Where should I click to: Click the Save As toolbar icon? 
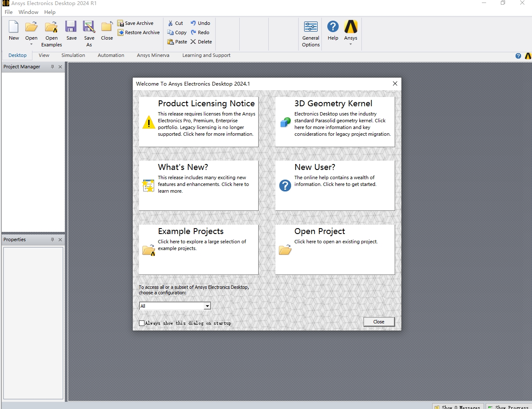(x=89, y=27)
